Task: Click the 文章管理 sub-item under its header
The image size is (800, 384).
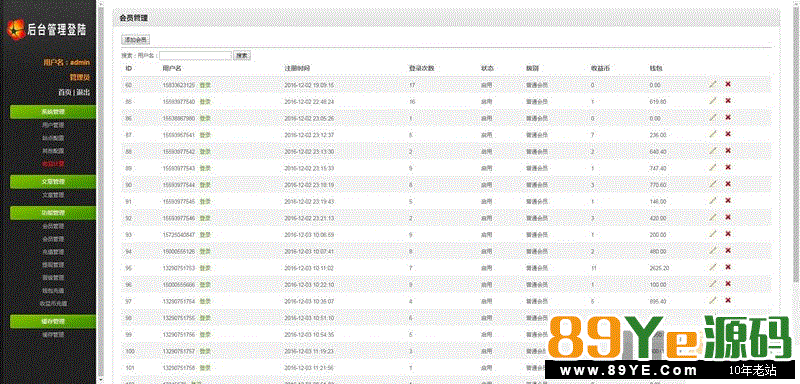Action: [53, 195]
